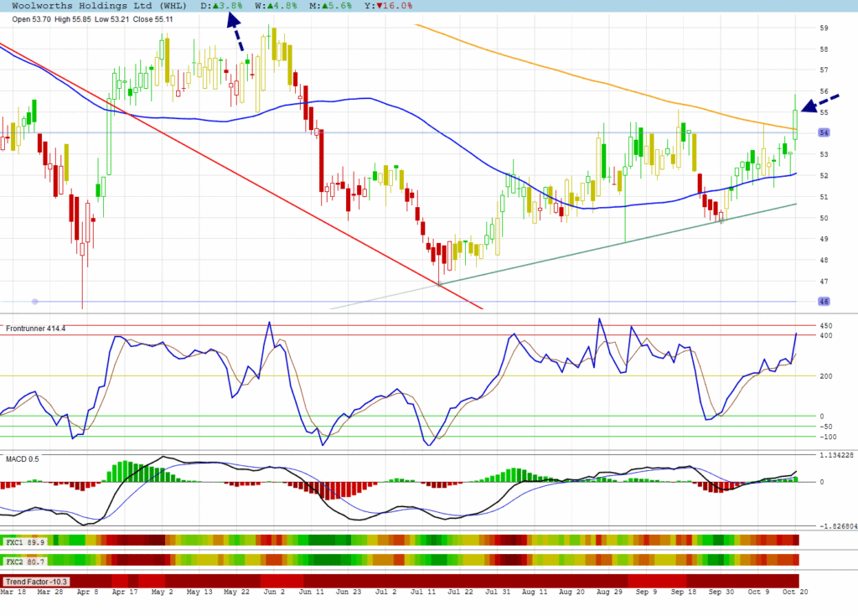Click the MACD 0.5 indicator label
The height and width of the screenshot is (616, 858).
coord(23,458)
